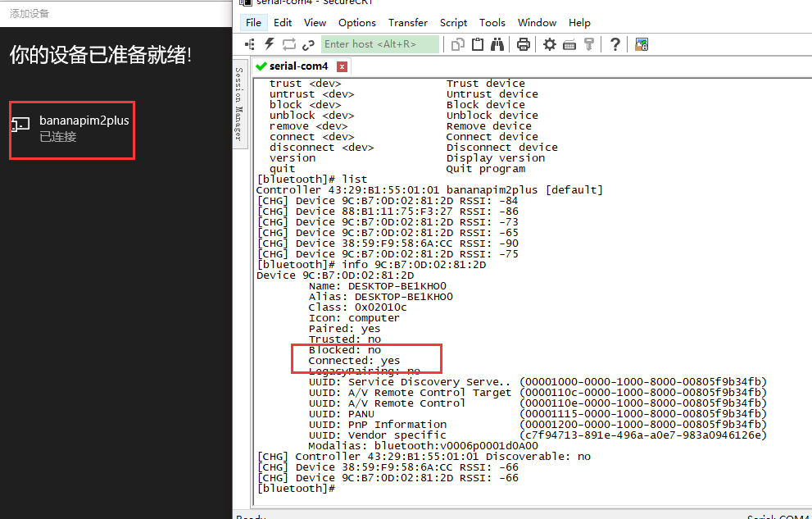
Task: Click 'Paired: yes' terminal line
Action: pos(344,329)
